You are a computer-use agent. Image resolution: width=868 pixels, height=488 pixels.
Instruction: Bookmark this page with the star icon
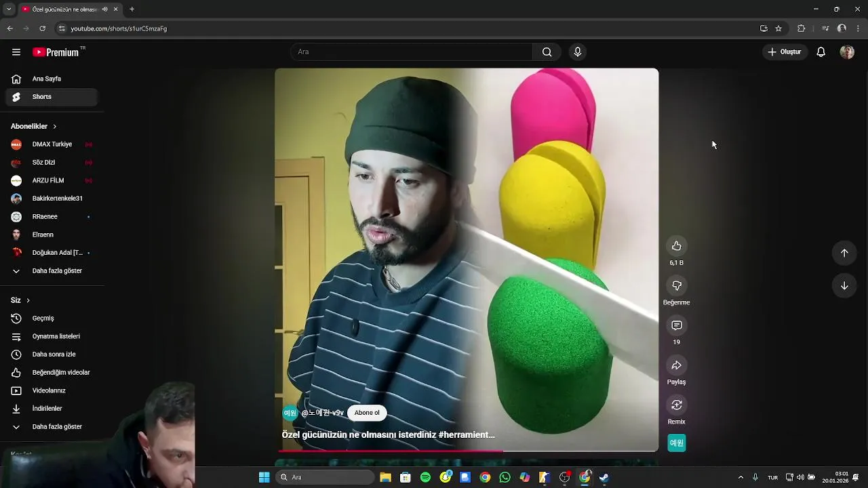[778, 28]
